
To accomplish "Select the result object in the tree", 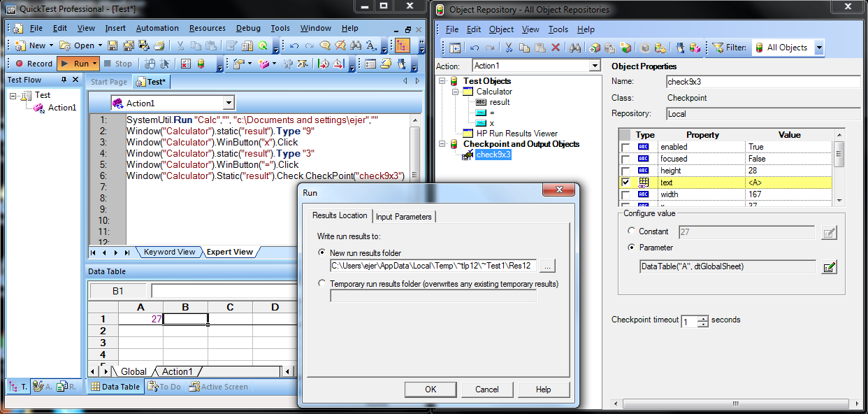I will pos(500,102).
